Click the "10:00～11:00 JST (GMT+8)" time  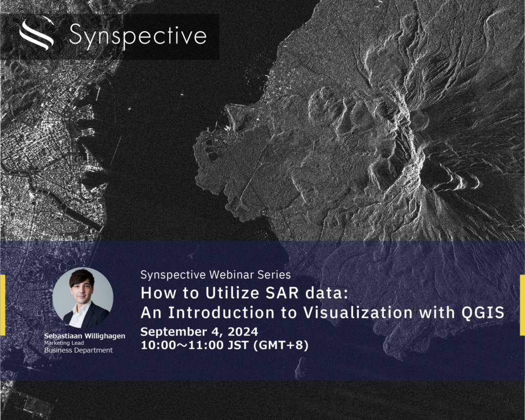(x=225, y=345)
